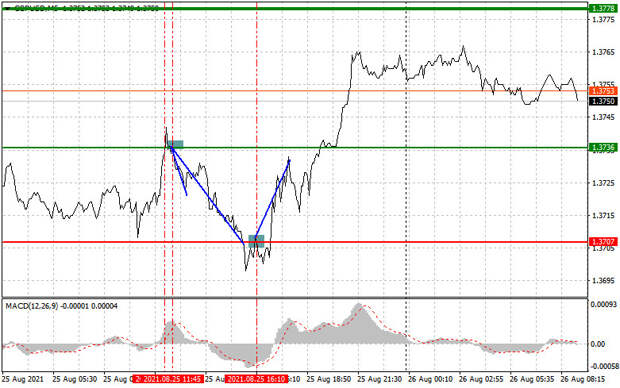The width and height of the screenshot is (620, 388).
Task: Click the 26 Aug 00:10 time label
Action: (x=430, y=379)
